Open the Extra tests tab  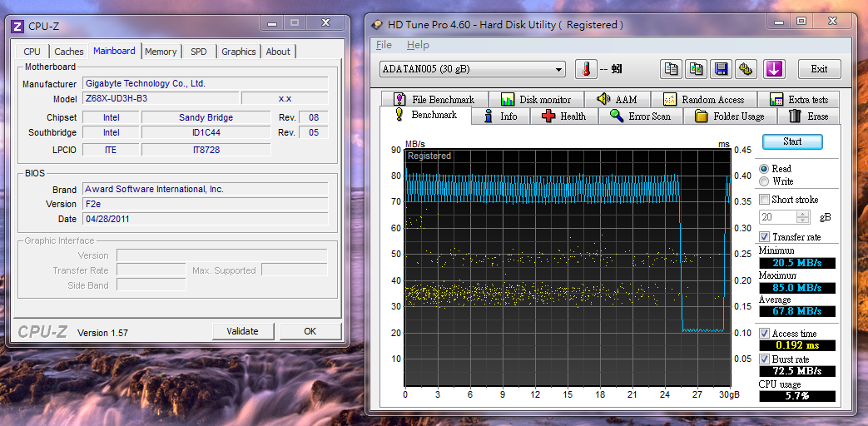point(799,100)
